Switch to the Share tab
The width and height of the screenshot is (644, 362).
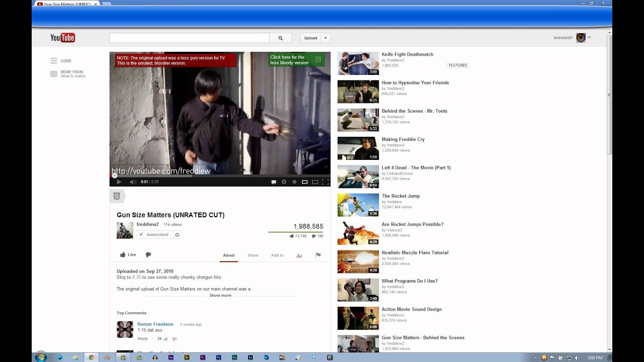coord(253,255)
